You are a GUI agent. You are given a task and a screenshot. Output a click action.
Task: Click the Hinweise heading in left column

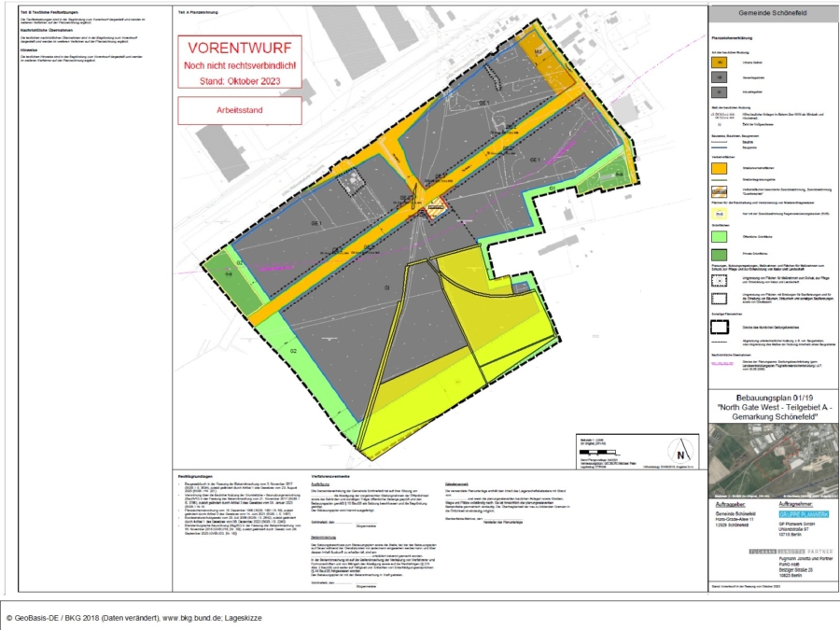point(28,50)
